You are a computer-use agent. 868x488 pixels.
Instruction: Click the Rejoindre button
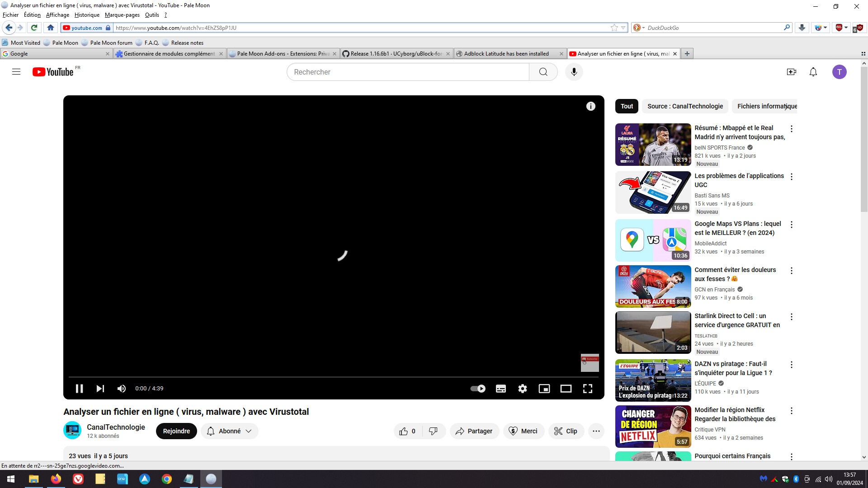[176, 431]
